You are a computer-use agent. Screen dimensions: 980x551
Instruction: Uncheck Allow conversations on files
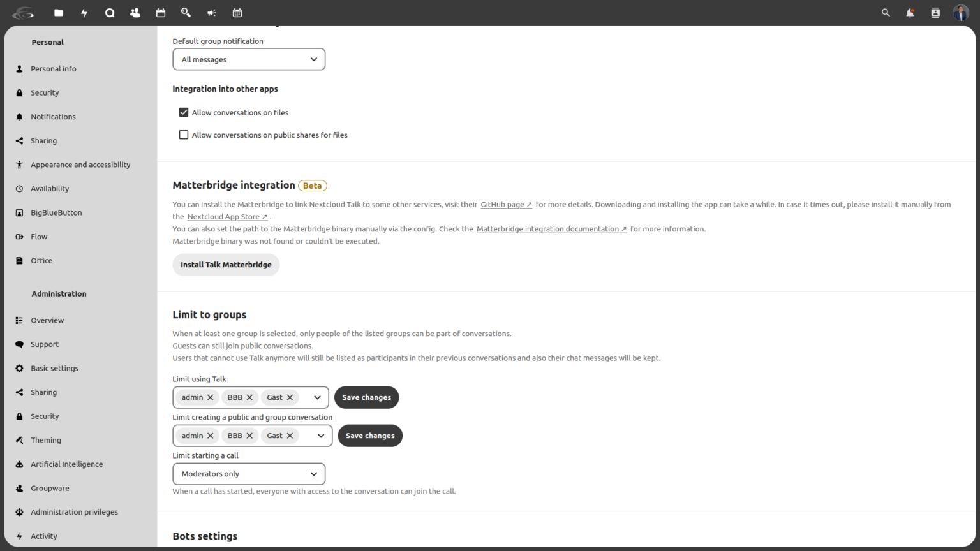point(184,112)
